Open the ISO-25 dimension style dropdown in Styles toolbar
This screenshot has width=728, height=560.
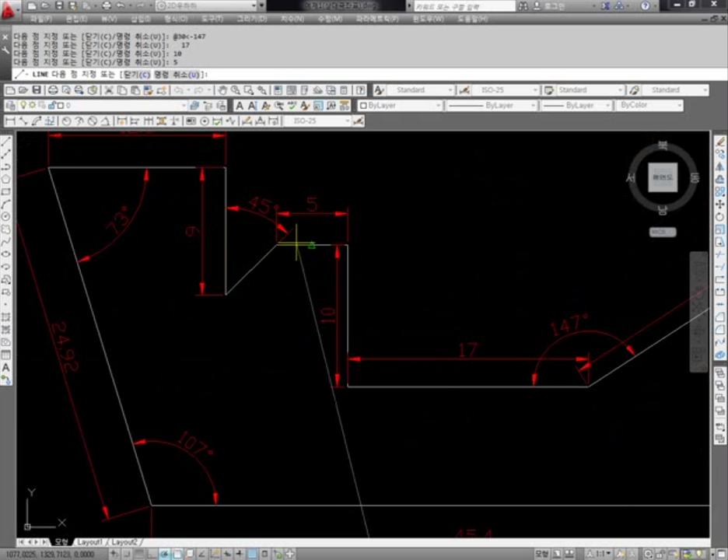[506, 90]
